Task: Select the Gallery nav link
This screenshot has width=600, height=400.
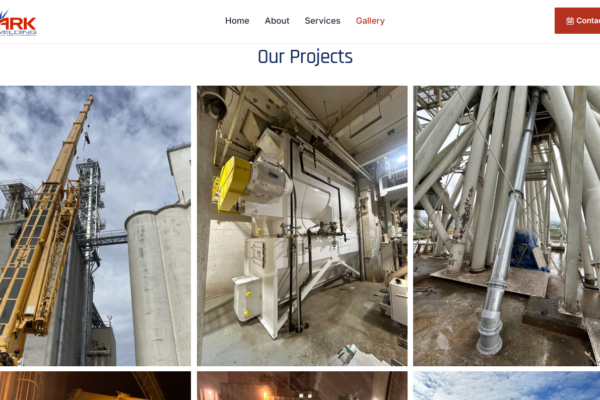Action: click(x=370, y=21)
